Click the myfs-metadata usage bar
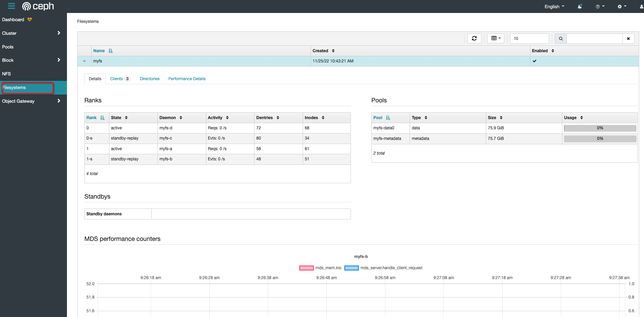Viewport: 644px width, 317px height. [x=600, y=139]
